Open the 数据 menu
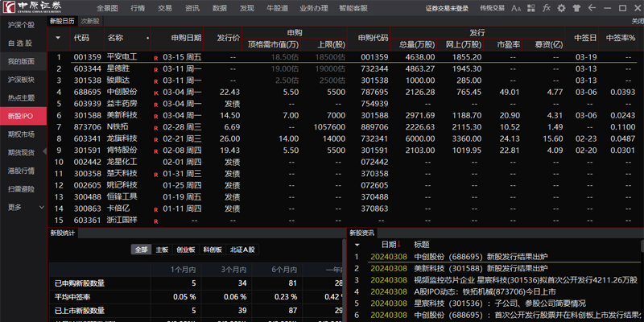The height and width of the screenshot is (322, 644). [220, 8]
